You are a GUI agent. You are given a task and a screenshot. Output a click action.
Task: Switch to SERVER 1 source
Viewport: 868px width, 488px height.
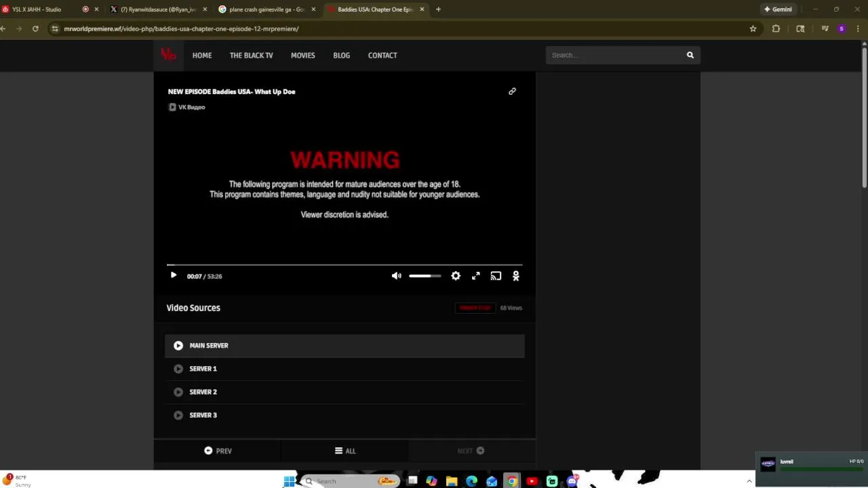point(344,369)
